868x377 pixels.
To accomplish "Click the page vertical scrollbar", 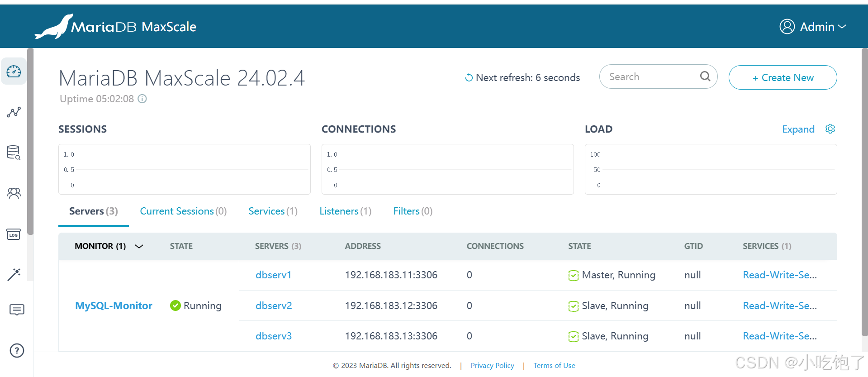I will [x=864, y=192].
